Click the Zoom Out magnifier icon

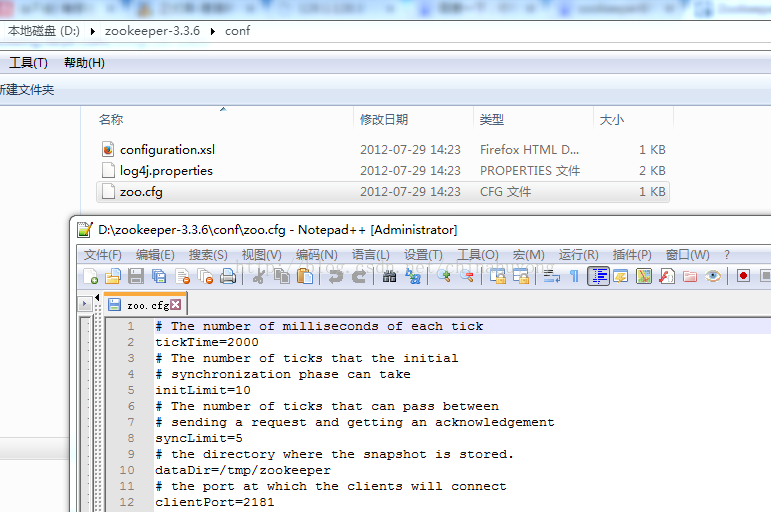tap(467, 276)
